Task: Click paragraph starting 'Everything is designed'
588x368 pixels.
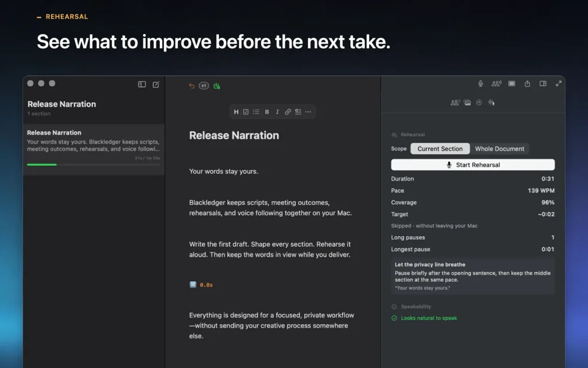Action: (272, 325)
